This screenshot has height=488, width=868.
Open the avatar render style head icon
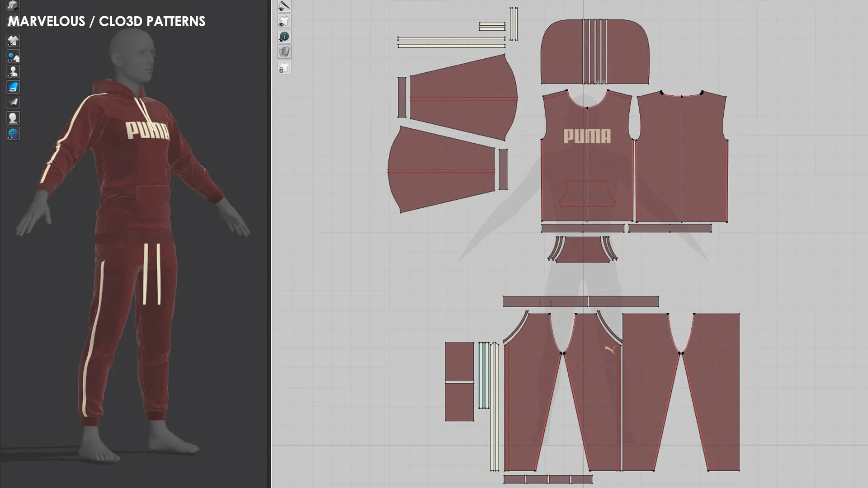(x=13, y=118)
